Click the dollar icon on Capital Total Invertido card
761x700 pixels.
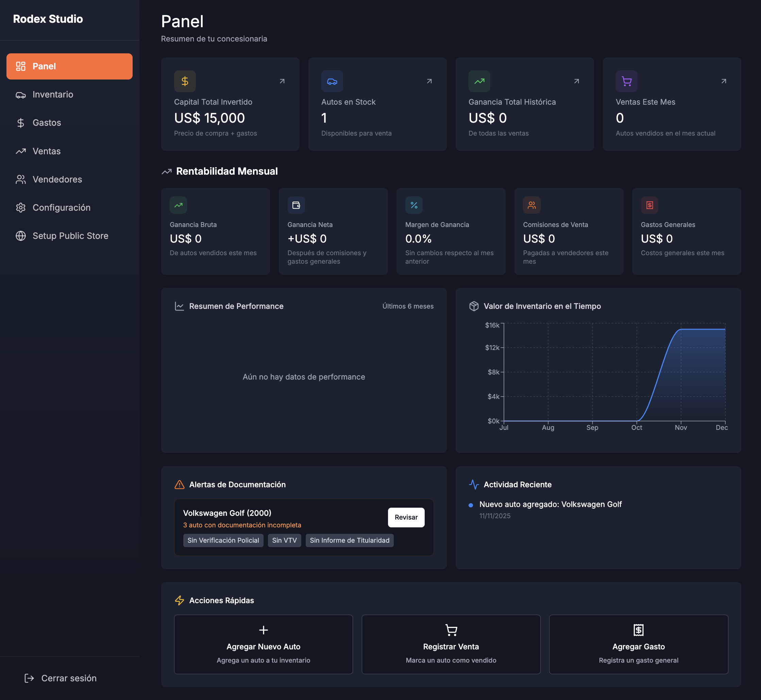185,81
